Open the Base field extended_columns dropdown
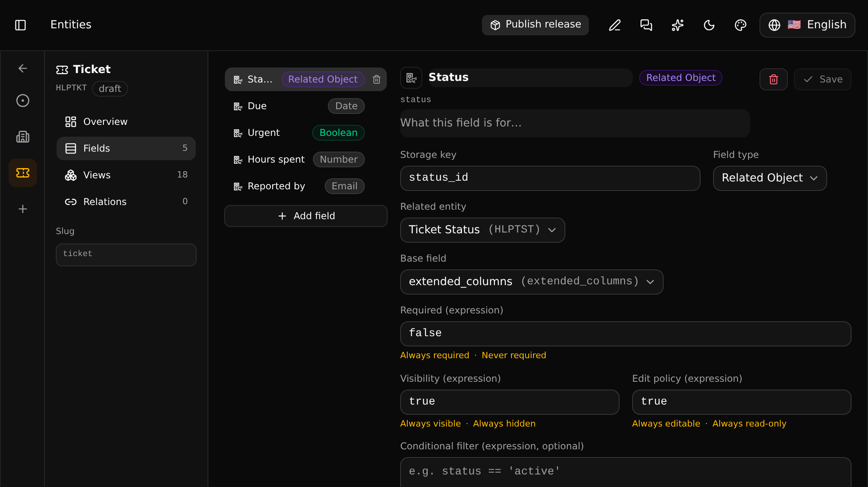The height and width of the screenshot is (487, 868). (x=532, y=282)
